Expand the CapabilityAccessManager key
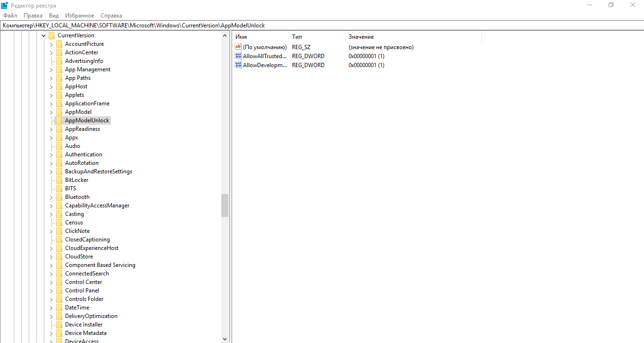The height and width of the screenshot is (343, 644). coord(51,206)
